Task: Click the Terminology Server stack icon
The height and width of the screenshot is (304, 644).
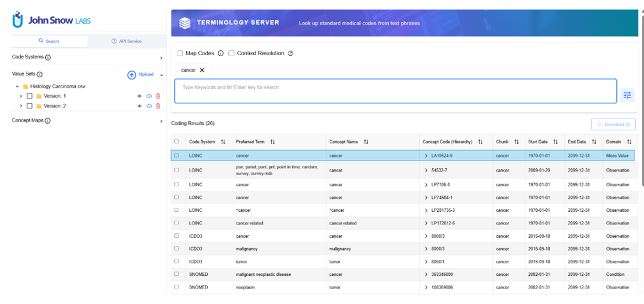Action: tap(185, 23)
